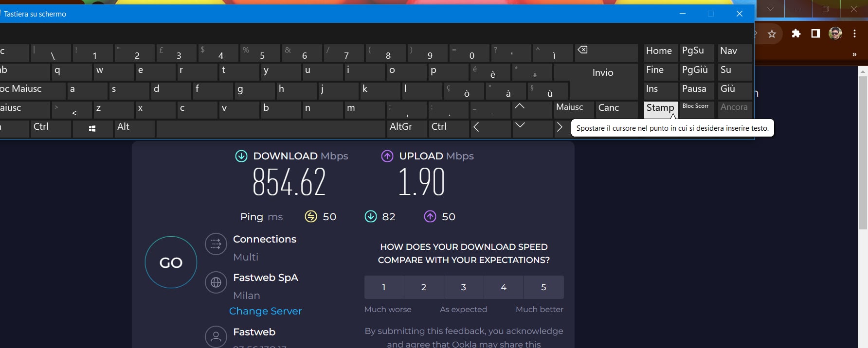Click the Fastweb SpA globe icon
868x348 pixels.
[216, 282]
